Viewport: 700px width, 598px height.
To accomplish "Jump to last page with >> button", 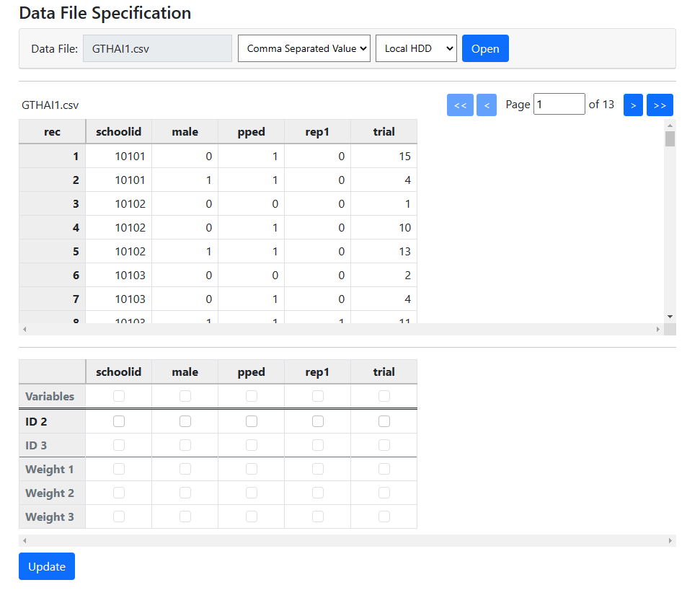I will pyautogui.click(x=660, y=105).
